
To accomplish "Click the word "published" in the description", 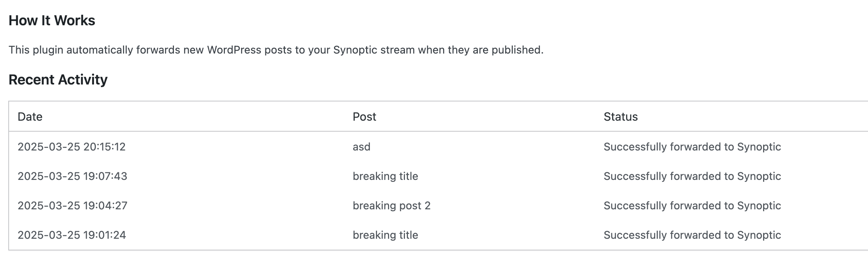I will tap(516, 50).
